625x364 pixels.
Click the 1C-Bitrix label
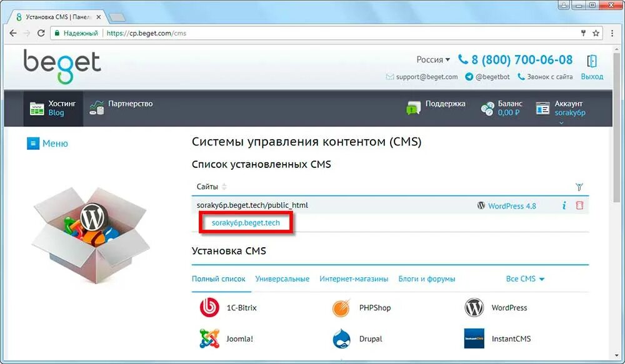coord(241,308)
